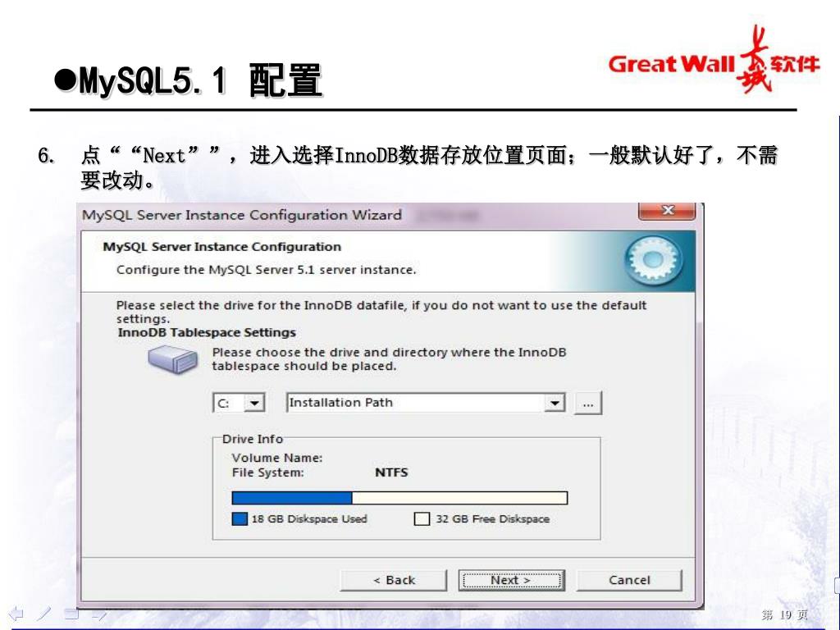
Task: Click the Next > button
Action: tap(511, 580)
